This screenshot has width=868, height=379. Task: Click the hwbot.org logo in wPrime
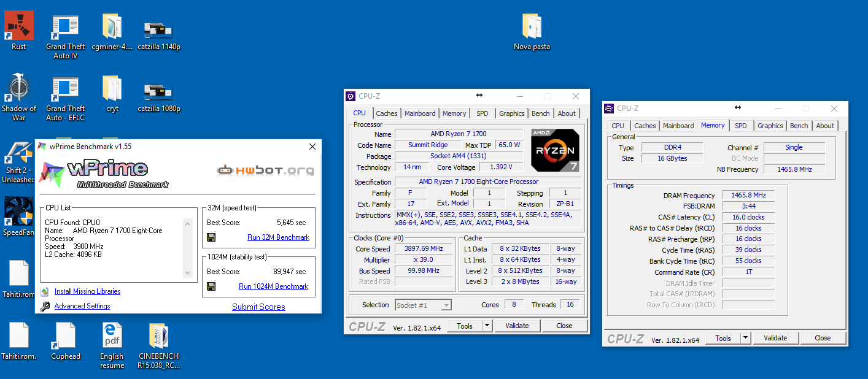[265, 170]
